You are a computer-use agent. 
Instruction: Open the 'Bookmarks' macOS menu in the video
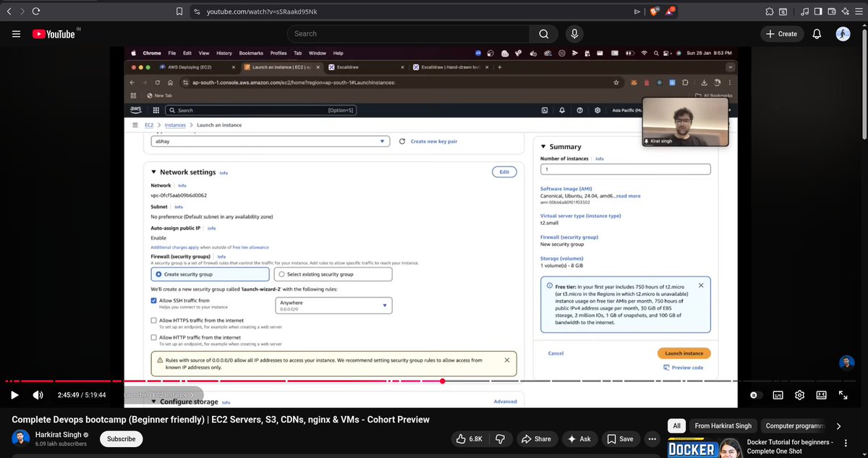[x=251, y=53]
